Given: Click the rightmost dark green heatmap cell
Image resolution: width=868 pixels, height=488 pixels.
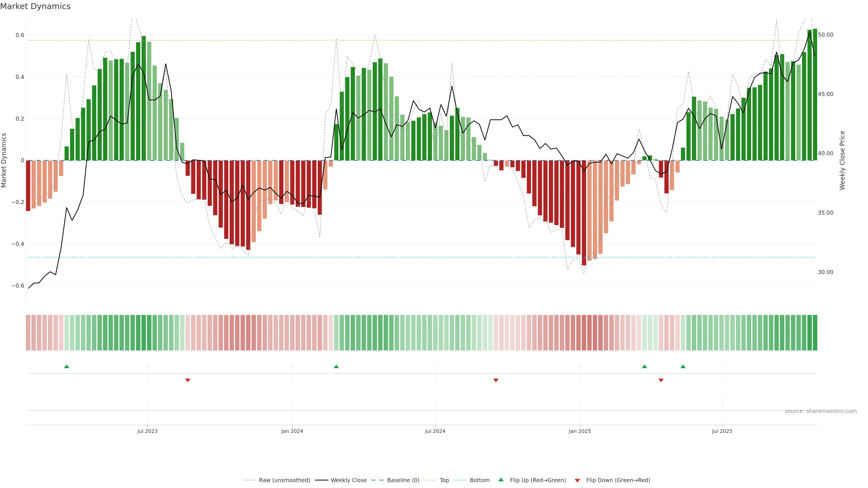Looking at the screenshot, I should [x=815, y=332].
